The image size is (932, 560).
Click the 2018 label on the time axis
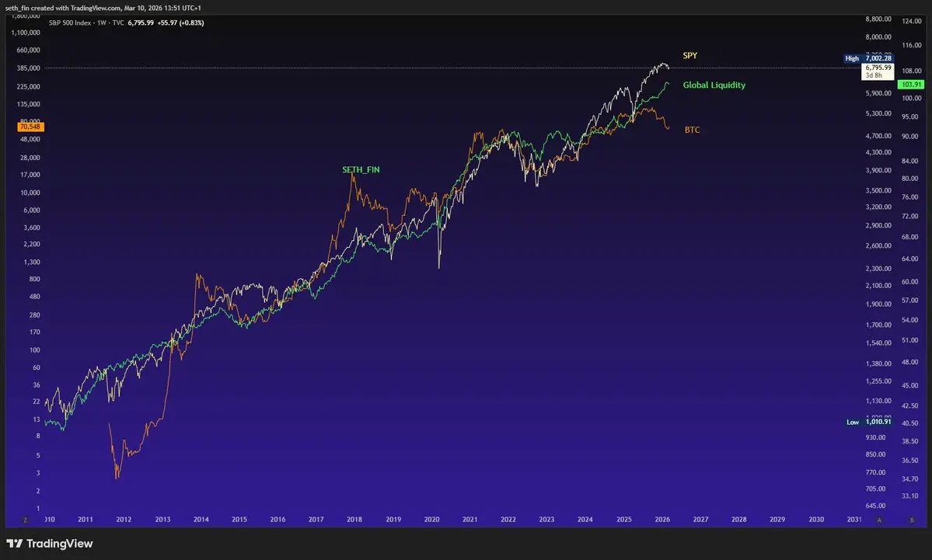(x=354, y=520)
